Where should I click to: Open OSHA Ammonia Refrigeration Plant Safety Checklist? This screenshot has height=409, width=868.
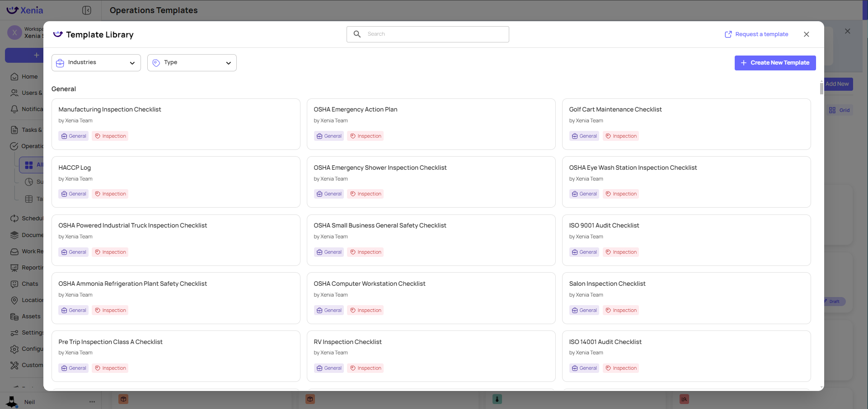pos(176,298)
